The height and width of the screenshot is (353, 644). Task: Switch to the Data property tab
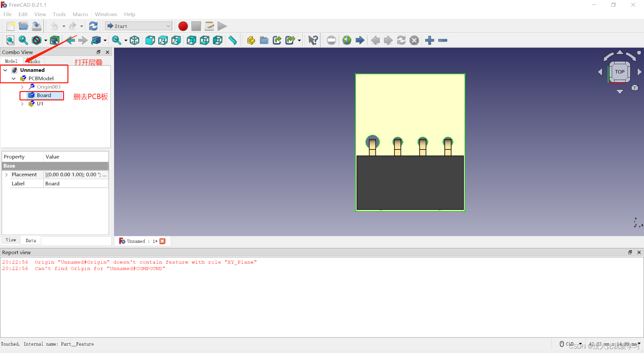click(31, 240)
